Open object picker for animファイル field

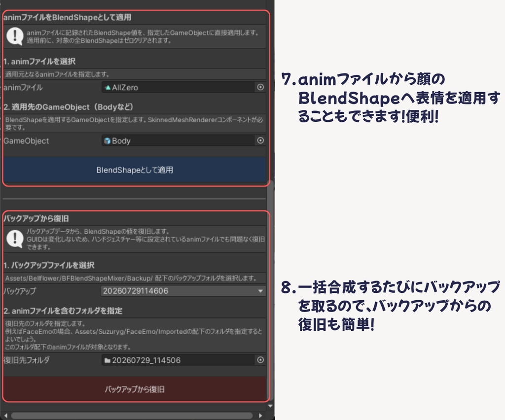(260, 87)
